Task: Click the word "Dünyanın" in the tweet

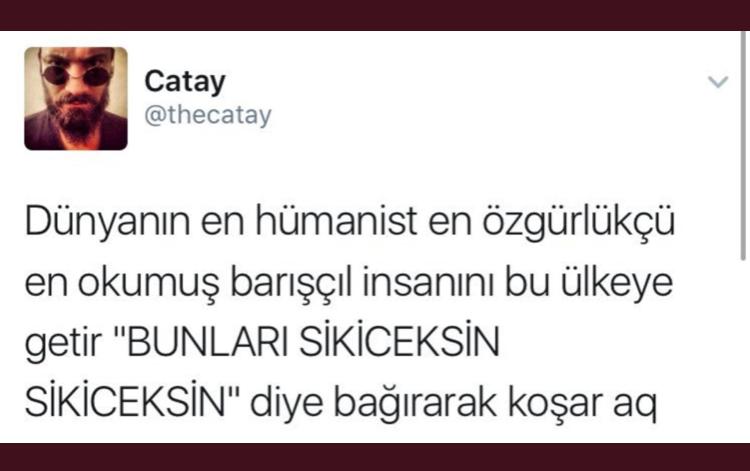Action: coord(107,222)
